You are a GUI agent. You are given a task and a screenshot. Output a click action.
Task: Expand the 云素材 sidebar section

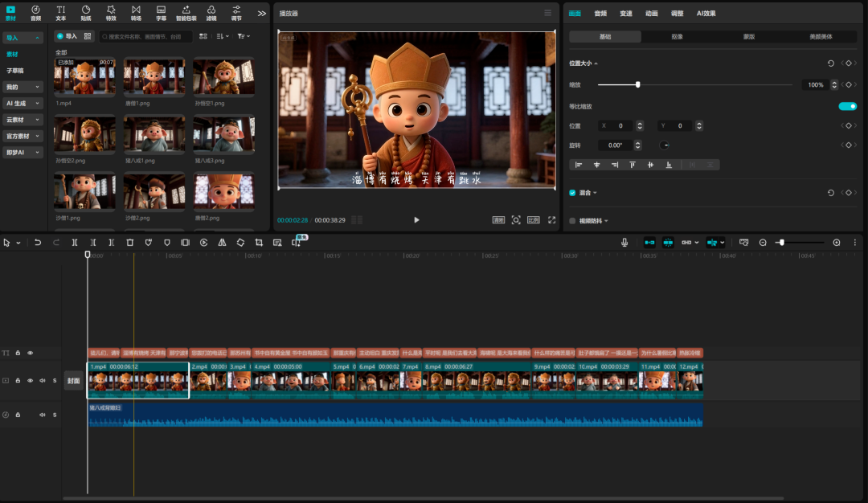[23, 120]
